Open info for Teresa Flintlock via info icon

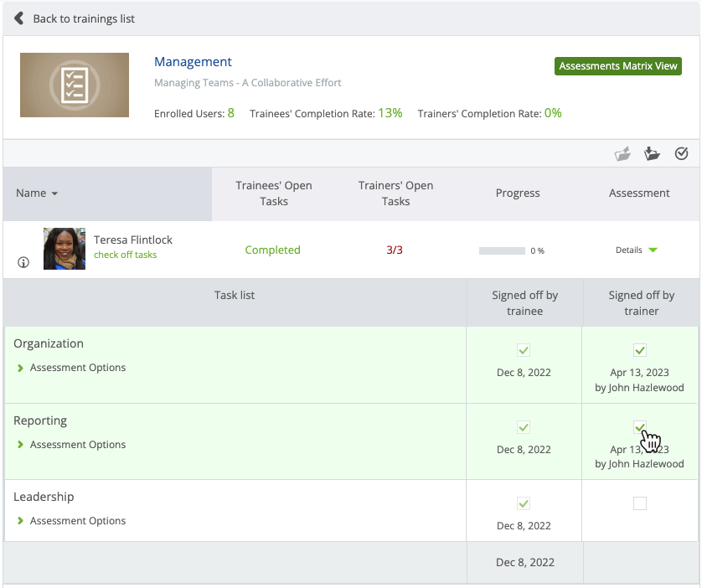[23, 261]
